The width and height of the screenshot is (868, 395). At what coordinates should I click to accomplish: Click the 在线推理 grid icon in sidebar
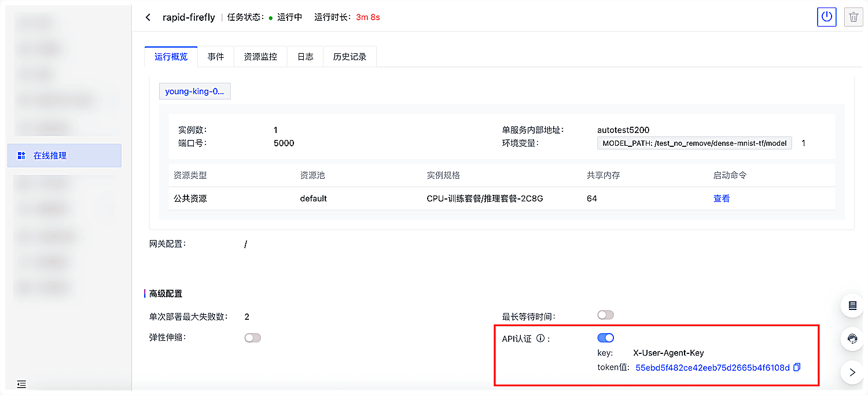[x=21, y=156]
